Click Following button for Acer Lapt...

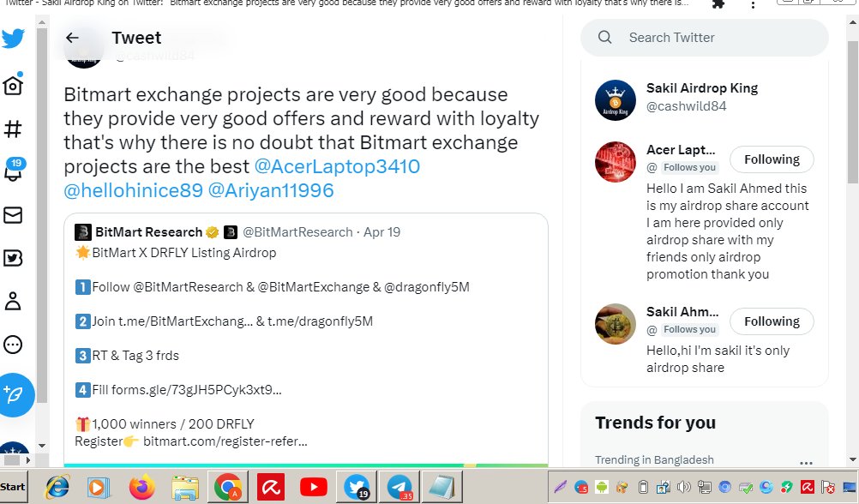[772, 159]
